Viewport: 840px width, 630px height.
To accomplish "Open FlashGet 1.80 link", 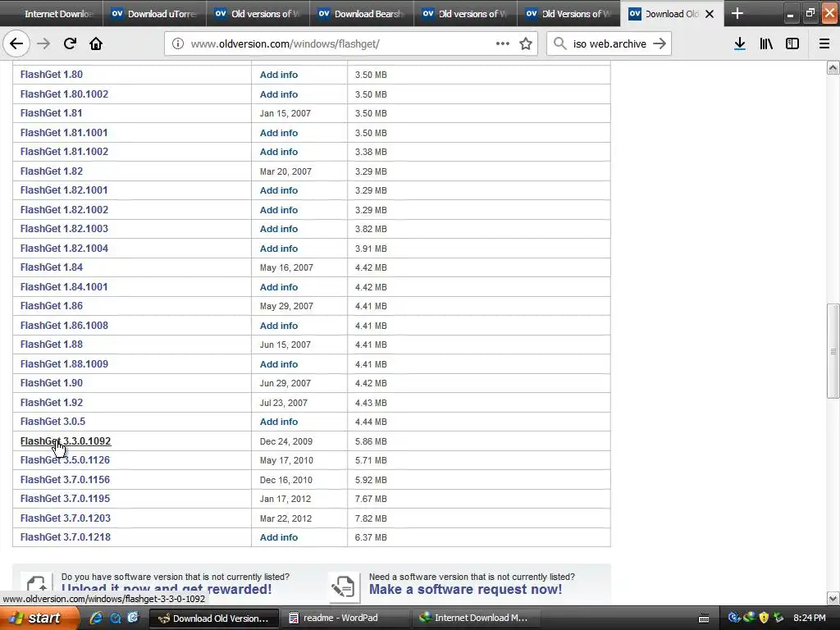I will coord(52,75).
